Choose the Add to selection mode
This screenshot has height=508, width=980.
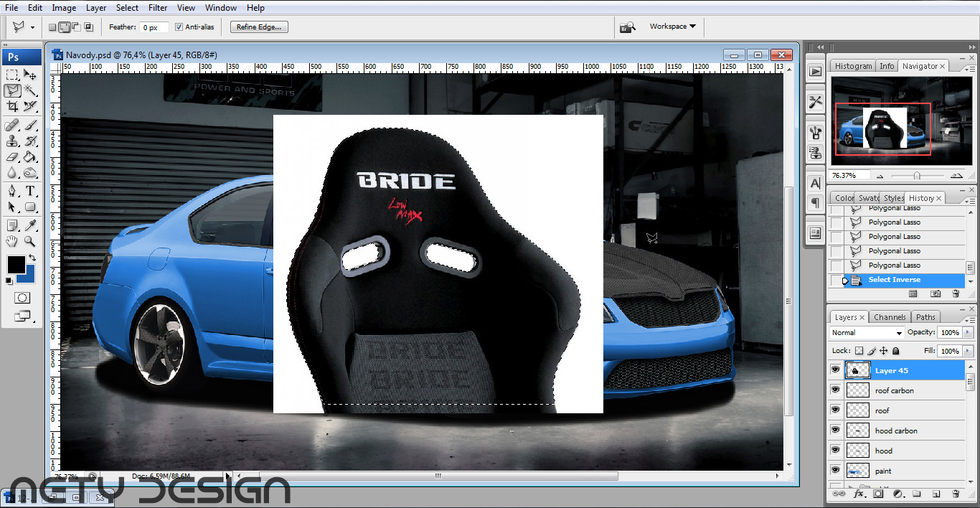(65, 27)
